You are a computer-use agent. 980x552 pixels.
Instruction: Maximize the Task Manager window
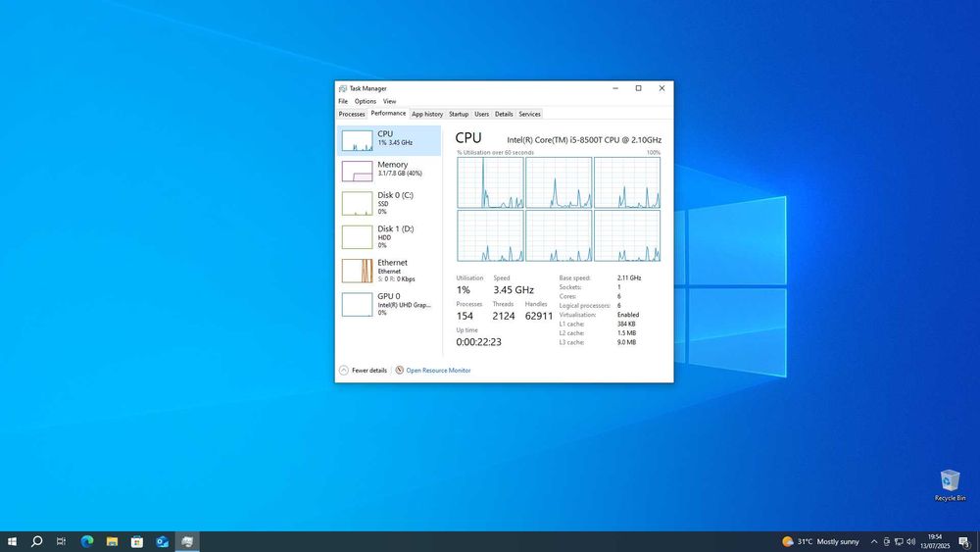638,88
